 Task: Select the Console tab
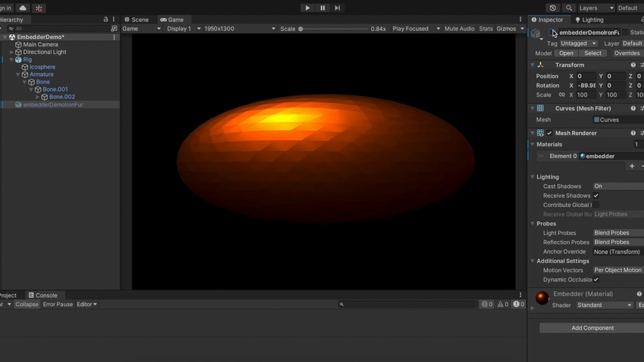pos(43,295)
